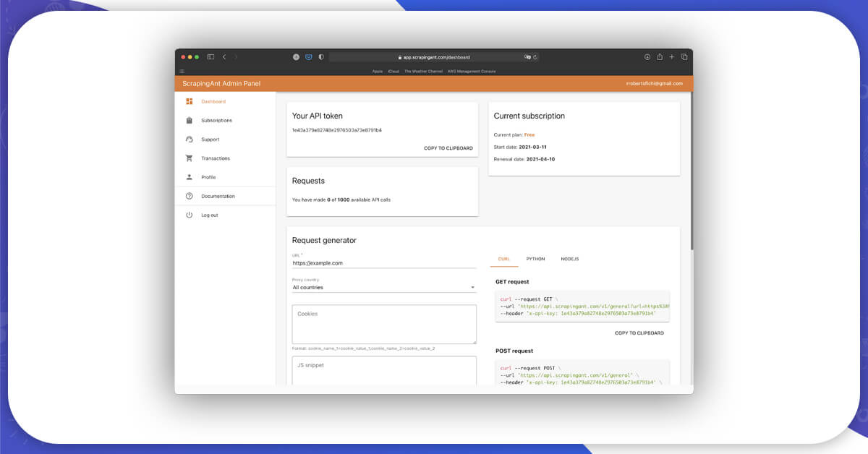Click the GET request curl code block

click(582, 306)
